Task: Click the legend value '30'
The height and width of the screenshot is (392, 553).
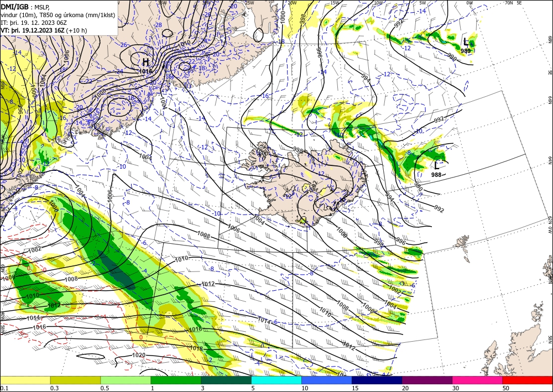Action: (456, 388)
